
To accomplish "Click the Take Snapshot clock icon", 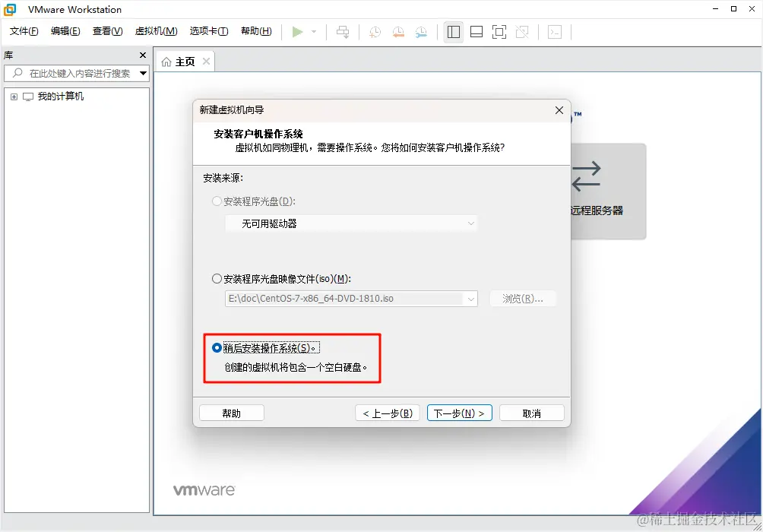I will pos(375,32).
